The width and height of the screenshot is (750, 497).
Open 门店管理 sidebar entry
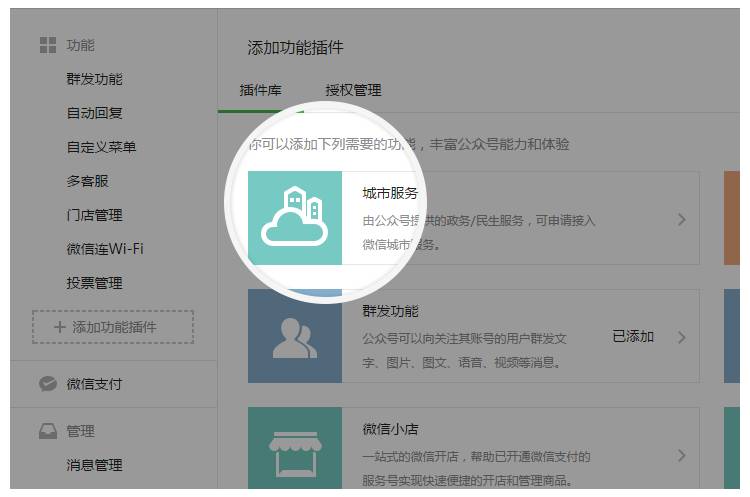(95, 215)
